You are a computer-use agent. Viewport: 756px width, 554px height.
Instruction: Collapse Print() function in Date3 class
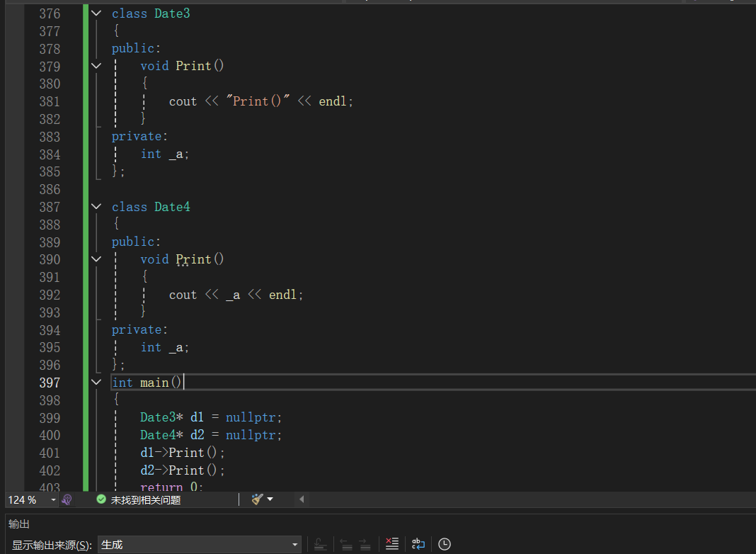point(96,66)
